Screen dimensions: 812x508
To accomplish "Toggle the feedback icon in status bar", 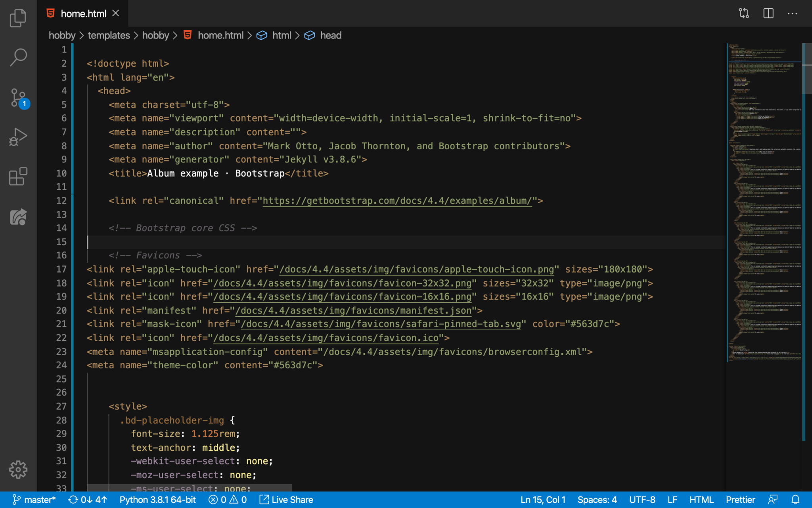I will pyautogui.click(x=772, y=500).
